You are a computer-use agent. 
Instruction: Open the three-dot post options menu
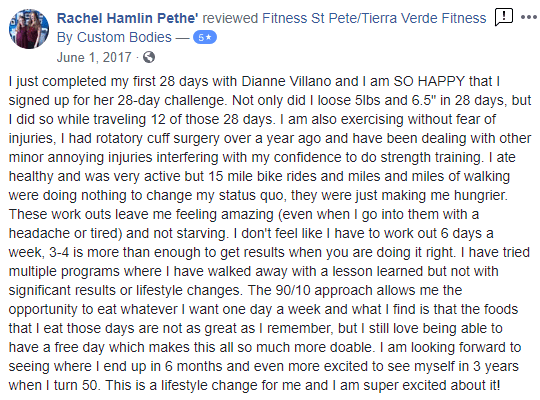[529, 17]
